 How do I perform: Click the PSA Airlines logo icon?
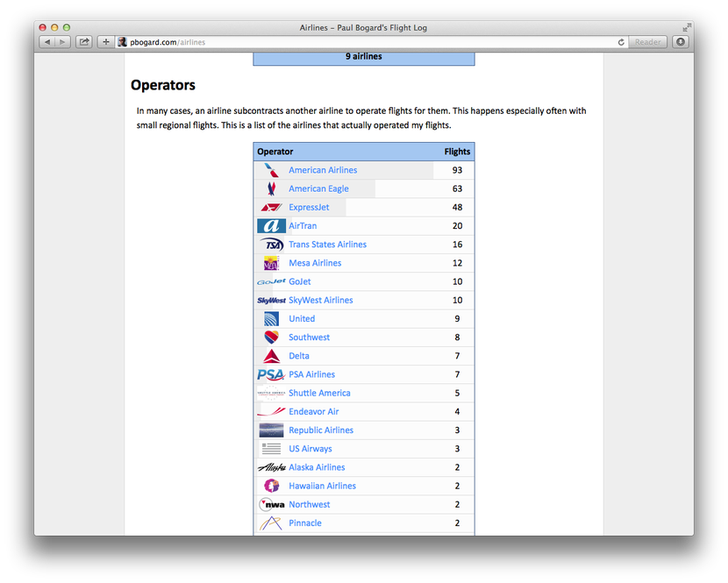[271, 374]
